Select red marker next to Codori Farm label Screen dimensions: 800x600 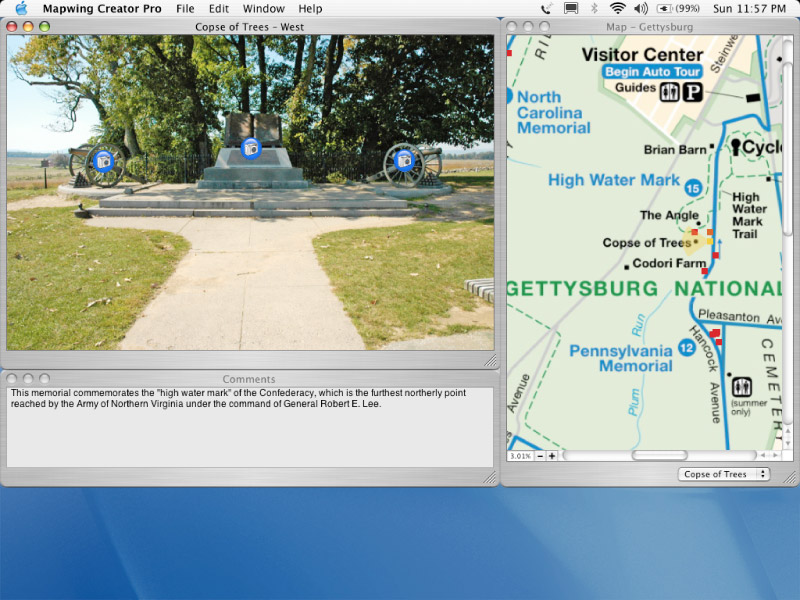point(705,271)
